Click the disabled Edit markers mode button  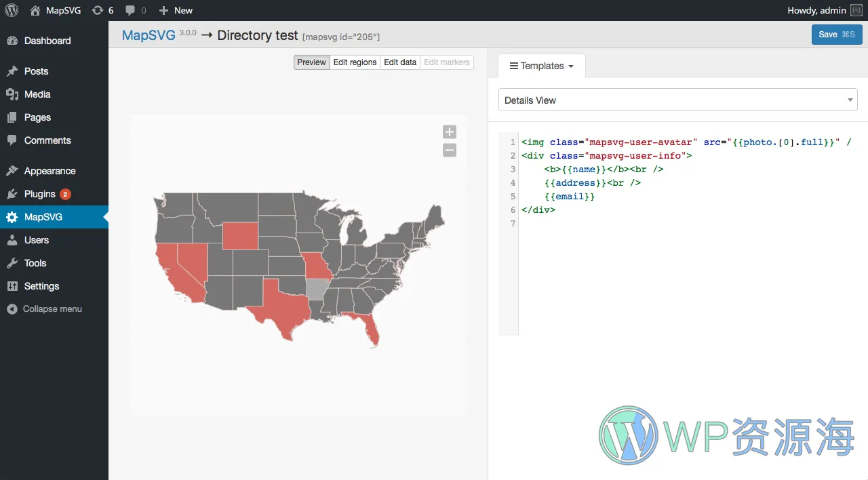[447, 62]
